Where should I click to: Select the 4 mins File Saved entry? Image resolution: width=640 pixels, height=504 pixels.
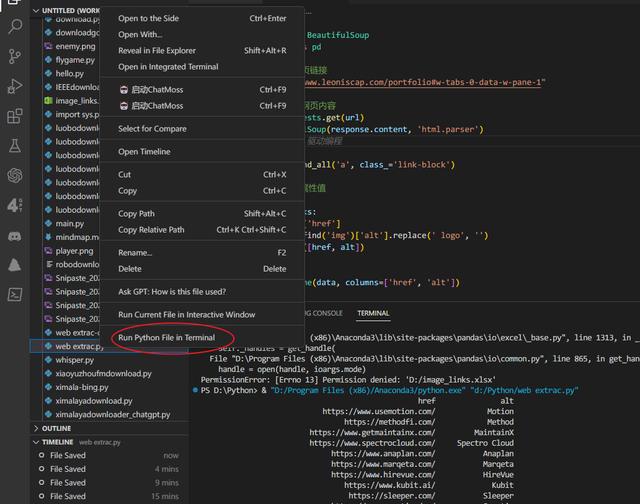pyautogui.click(x=68, y=469)
